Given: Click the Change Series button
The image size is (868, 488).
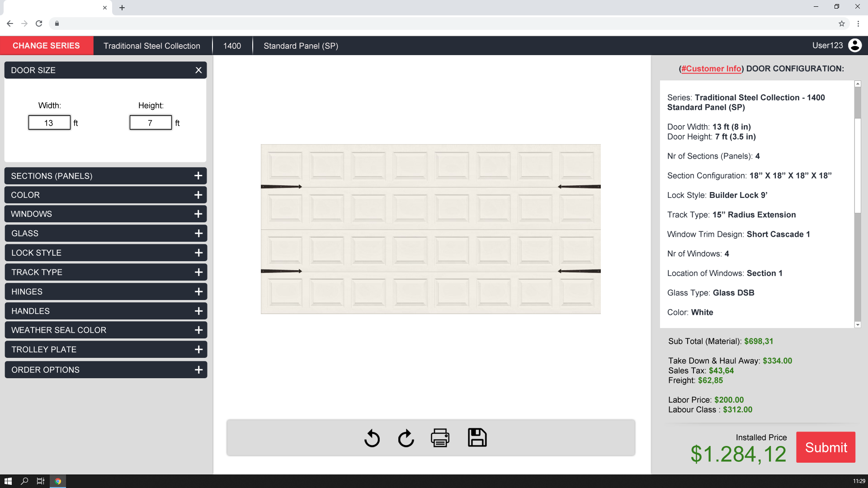Looking at the screenshot, I should (47, 46).
